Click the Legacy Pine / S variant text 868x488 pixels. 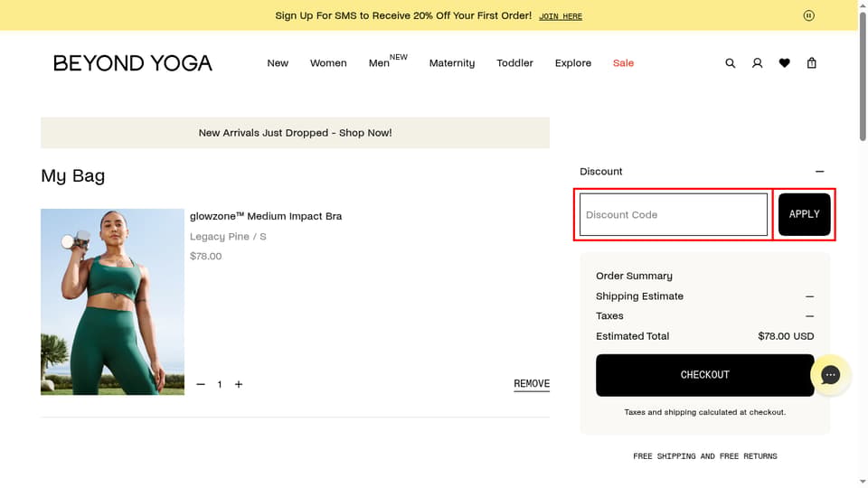pyautogui.click(x=228, y=237)
